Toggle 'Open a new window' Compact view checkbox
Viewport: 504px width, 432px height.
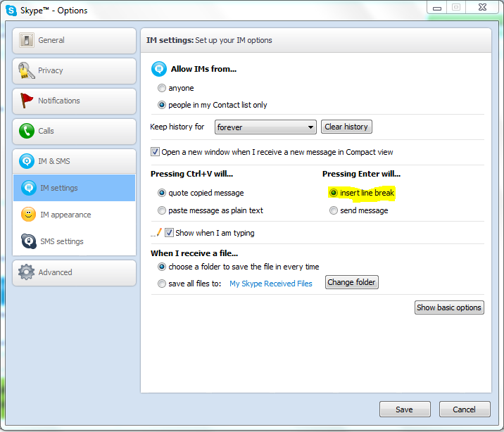tap(155, 151)
